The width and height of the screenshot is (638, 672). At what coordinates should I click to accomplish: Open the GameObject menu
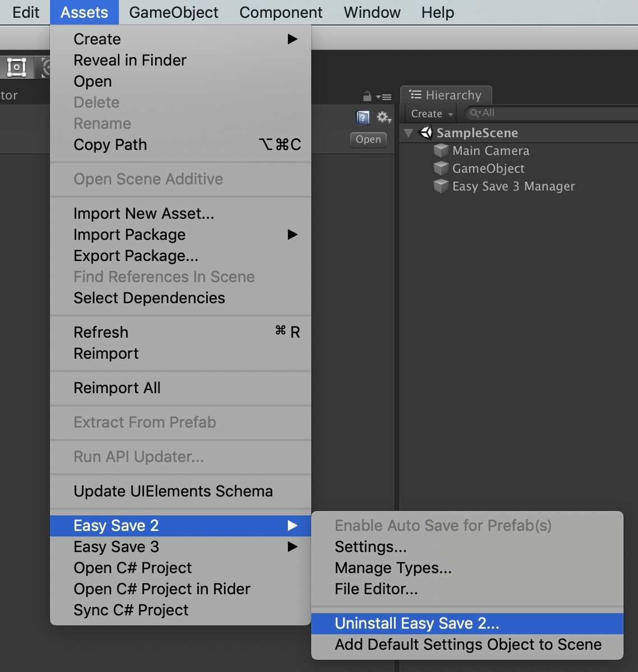(174, 12)
